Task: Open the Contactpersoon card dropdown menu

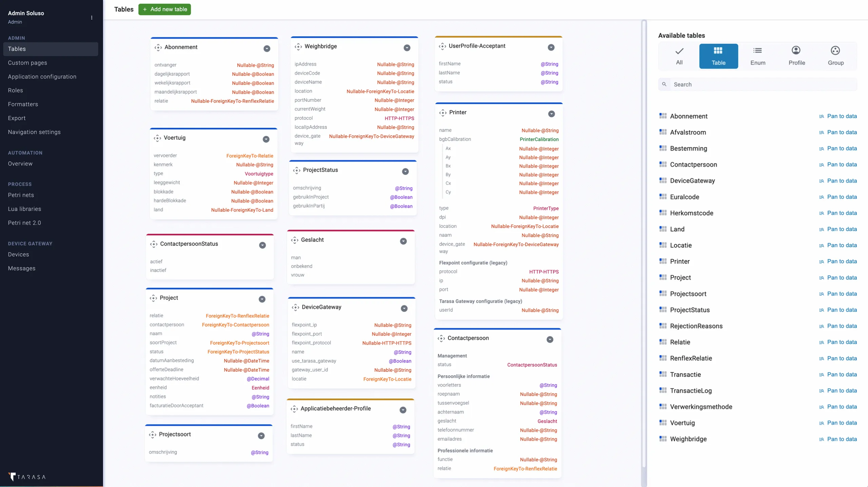Action: coord(550,339)
